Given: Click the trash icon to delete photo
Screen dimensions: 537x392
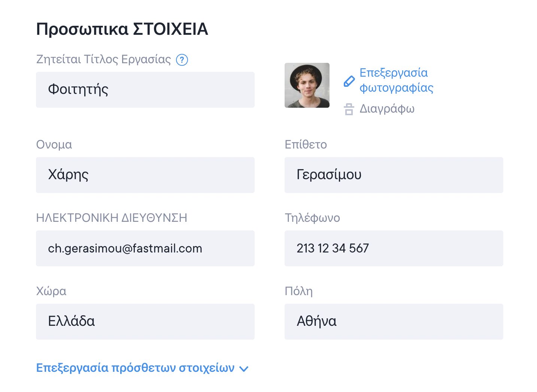Looking at the screenshot, I should click(x=349, y=109).
